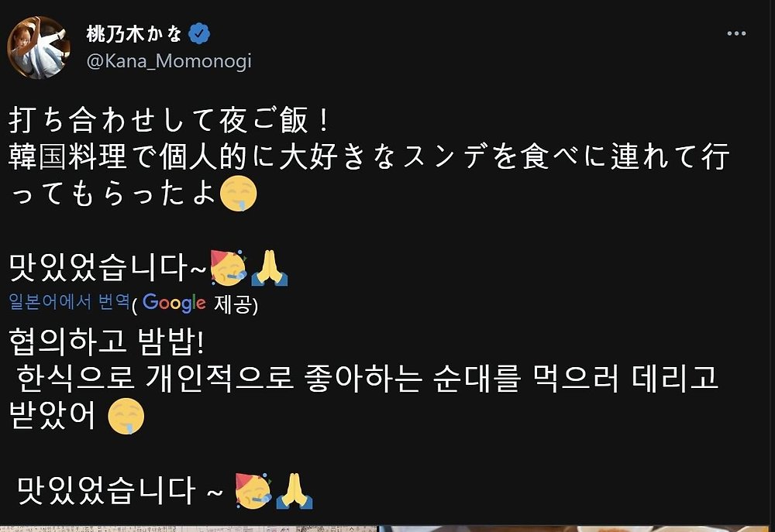
Task: Click the drooling emoji in Korean translation
Action: coord(126,416)
